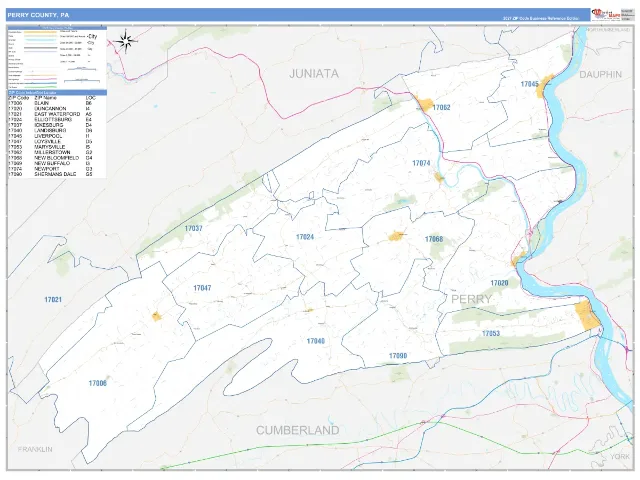Screen dimensions: 640x480
Task: Click ICKESBURG in the index table
Action: tap(49, 125)
